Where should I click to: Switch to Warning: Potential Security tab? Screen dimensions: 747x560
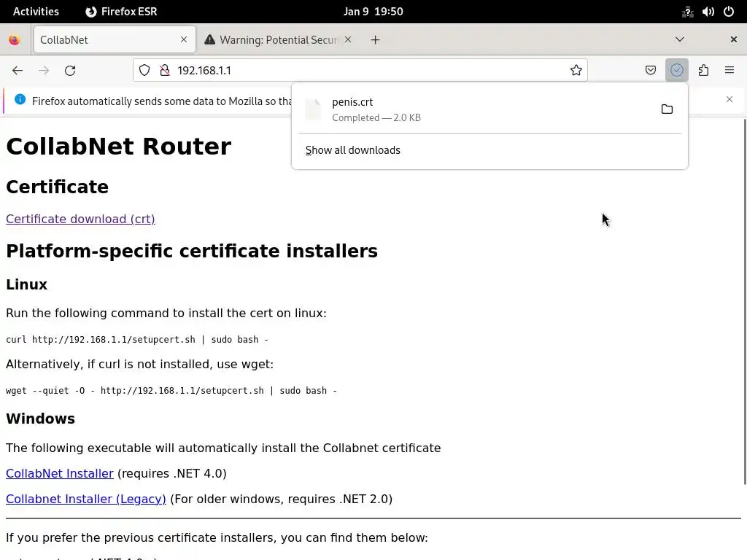coord(279,39)
